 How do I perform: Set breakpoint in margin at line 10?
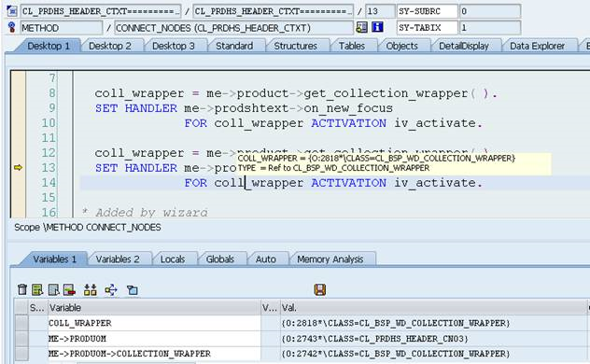coord(18,123)
